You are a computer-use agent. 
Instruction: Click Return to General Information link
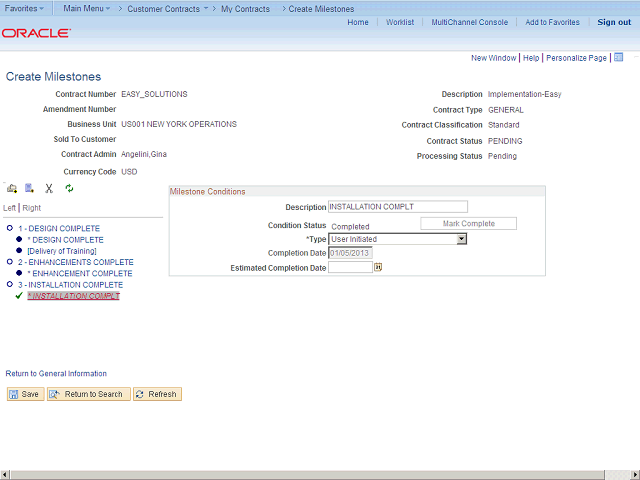[56, 373]
